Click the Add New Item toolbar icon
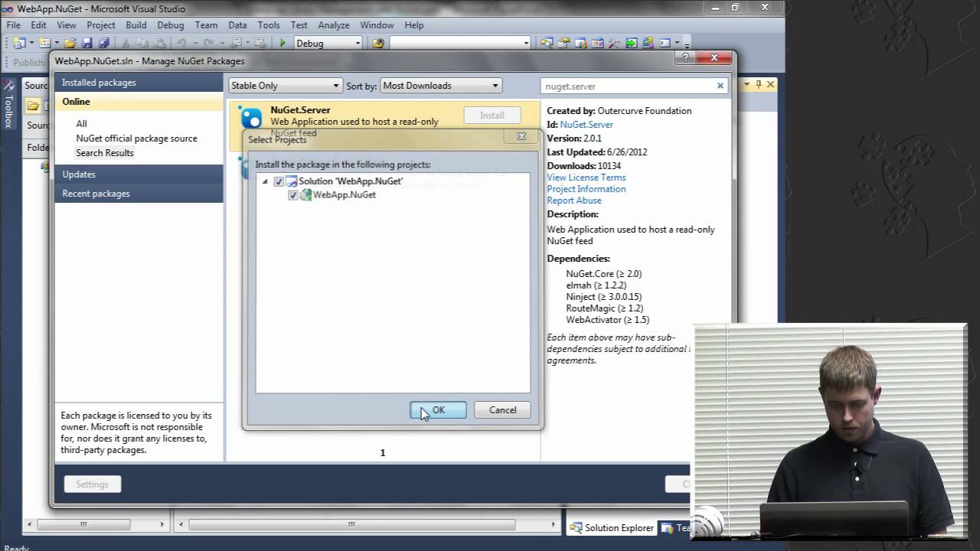 44,43
